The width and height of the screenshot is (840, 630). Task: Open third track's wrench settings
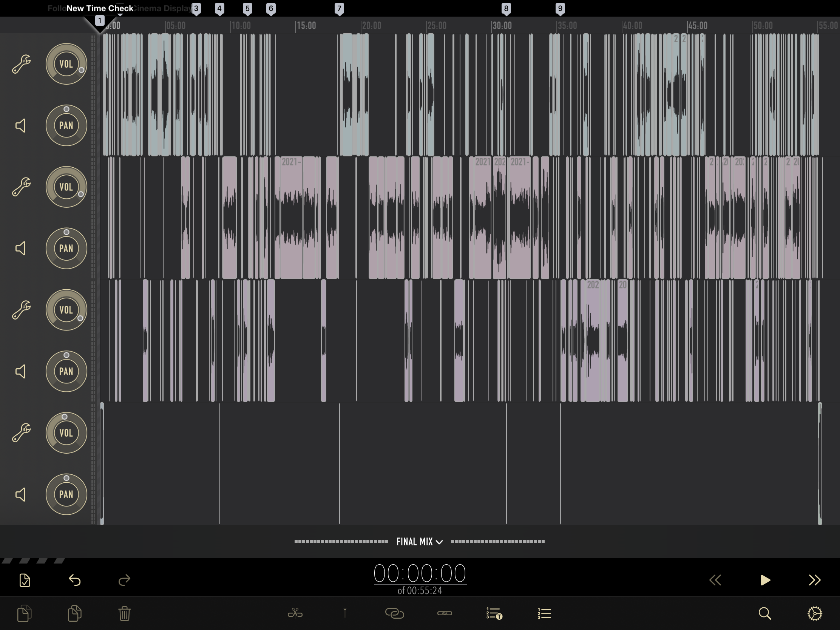click(21, 310)
